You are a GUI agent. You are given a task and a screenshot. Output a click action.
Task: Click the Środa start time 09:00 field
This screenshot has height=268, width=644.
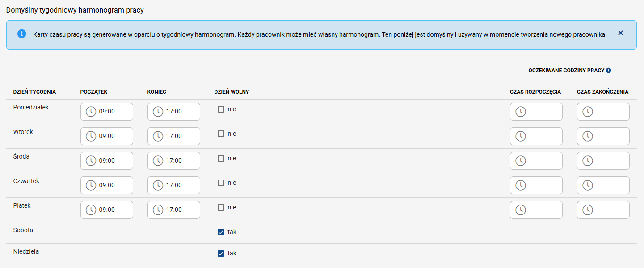(112, 160)
